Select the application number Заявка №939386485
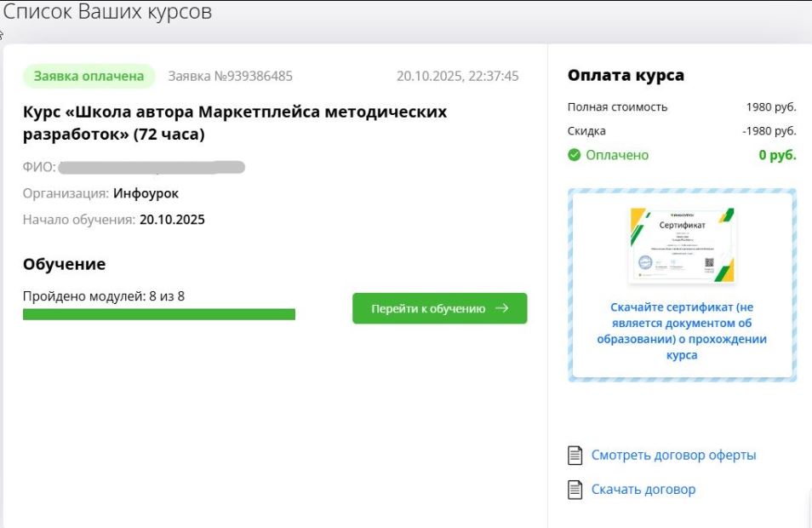Viewport: 812px width, 528px height. pos(230,76)
